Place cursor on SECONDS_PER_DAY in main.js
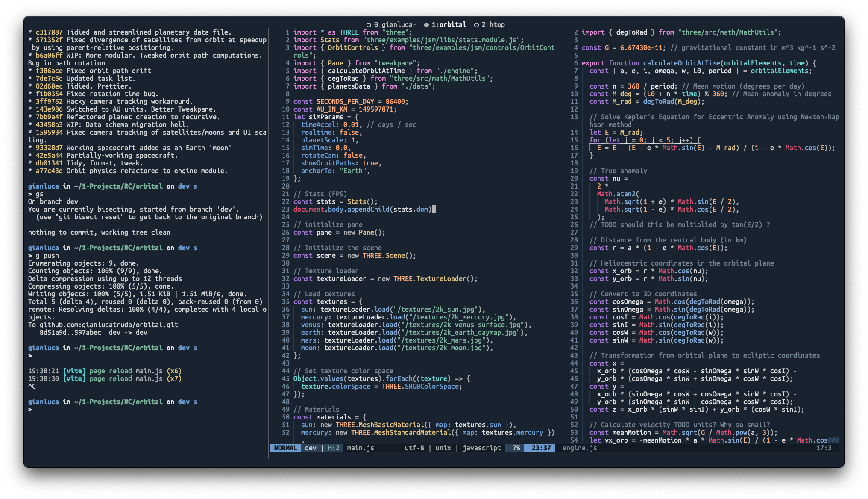 tap(345, 101)
